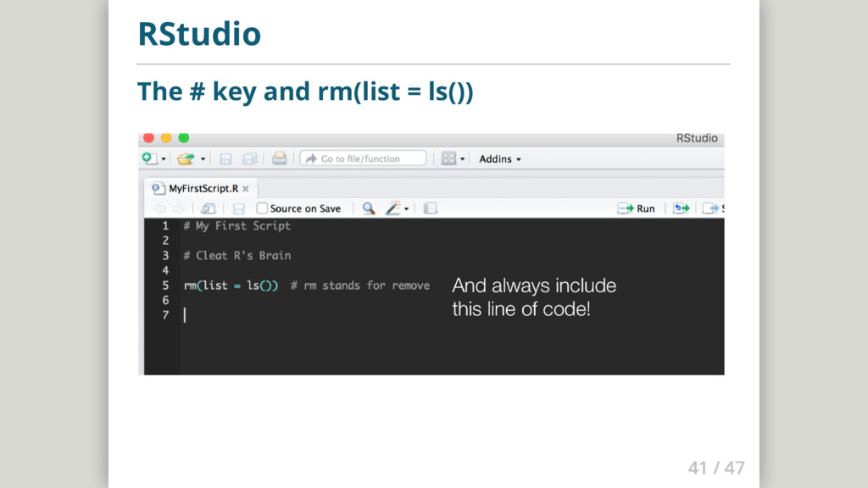Click the rm(list = ls()) code

click(231, 286)
